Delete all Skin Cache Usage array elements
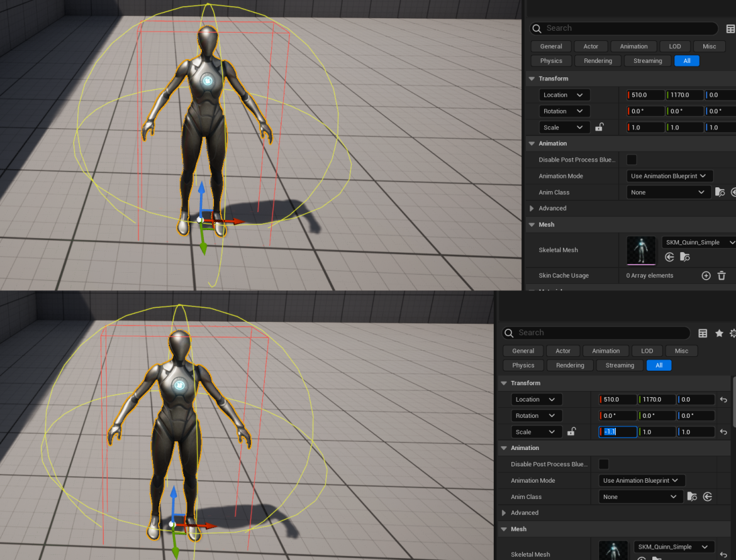Viewport: 736px width, 560px height. [x=723, y=275]
